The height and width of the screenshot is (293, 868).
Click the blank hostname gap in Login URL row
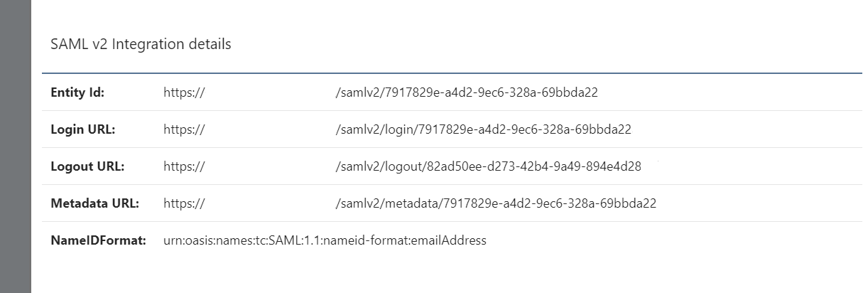coord(270,129)
